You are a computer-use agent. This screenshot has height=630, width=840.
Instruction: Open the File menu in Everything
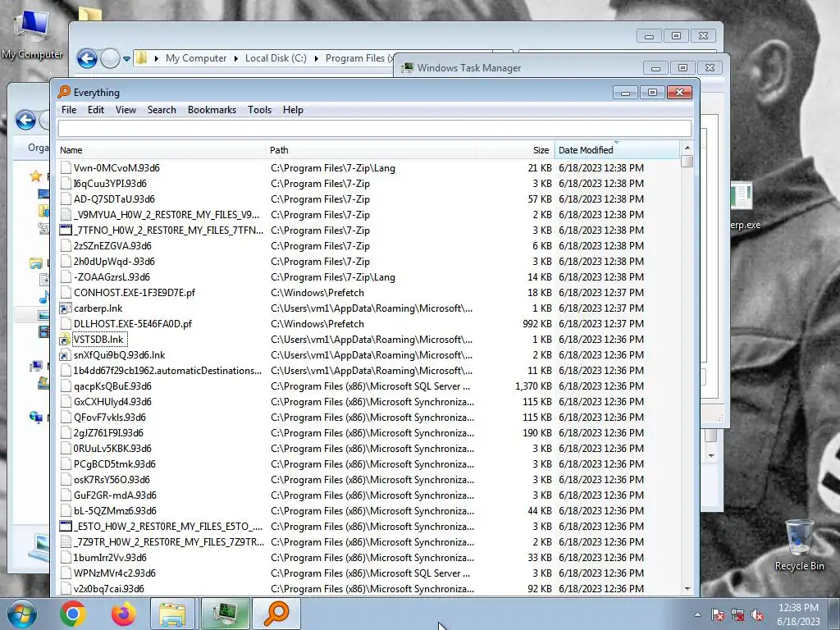(69, 110)
